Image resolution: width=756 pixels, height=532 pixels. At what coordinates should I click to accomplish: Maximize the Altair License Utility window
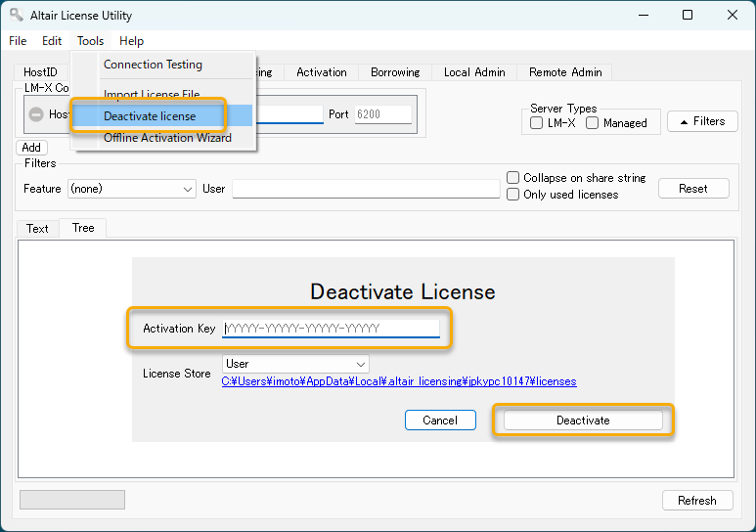pos(688,15)
